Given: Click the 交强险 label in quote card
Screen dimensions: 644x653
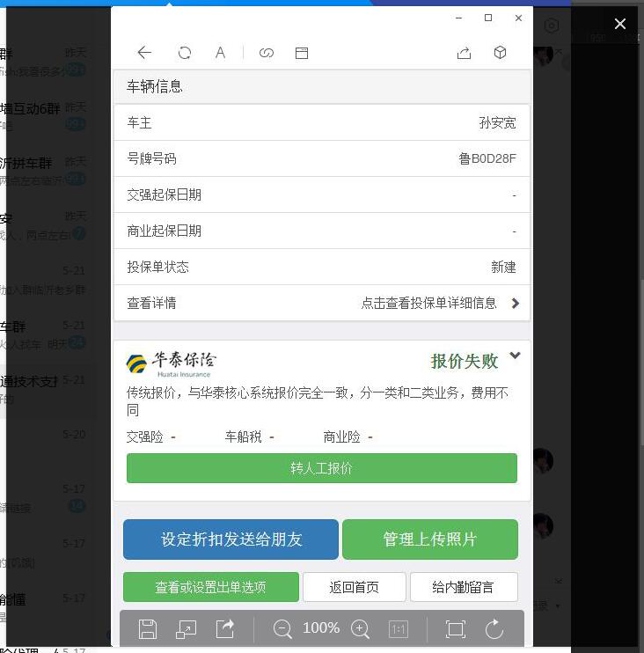Looking at the screenshot, I should (145, 437).
